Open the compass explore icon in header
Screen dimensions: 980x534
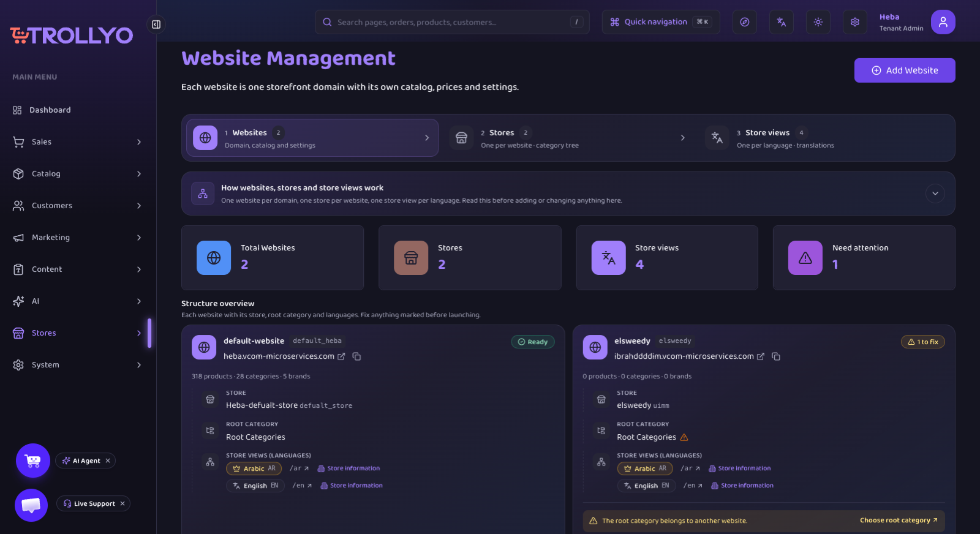745,22
